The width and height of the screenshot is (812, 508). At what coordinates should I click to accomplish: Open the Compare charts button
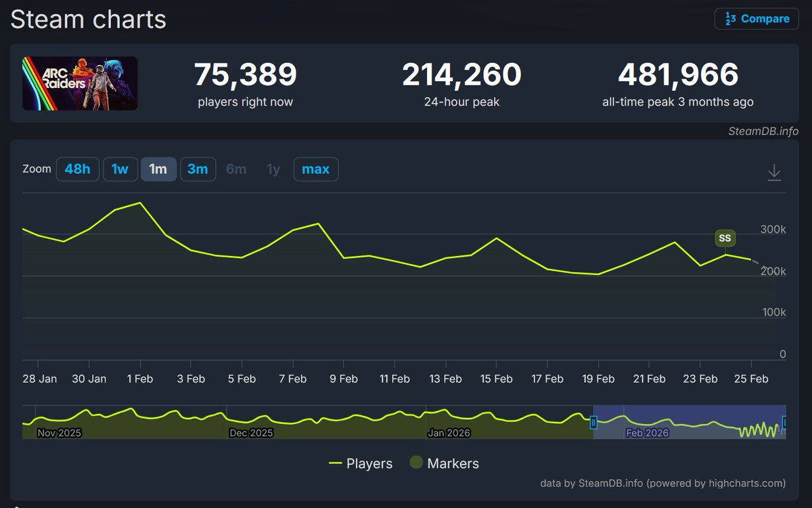pyautogui.click(x=757, y=18)
